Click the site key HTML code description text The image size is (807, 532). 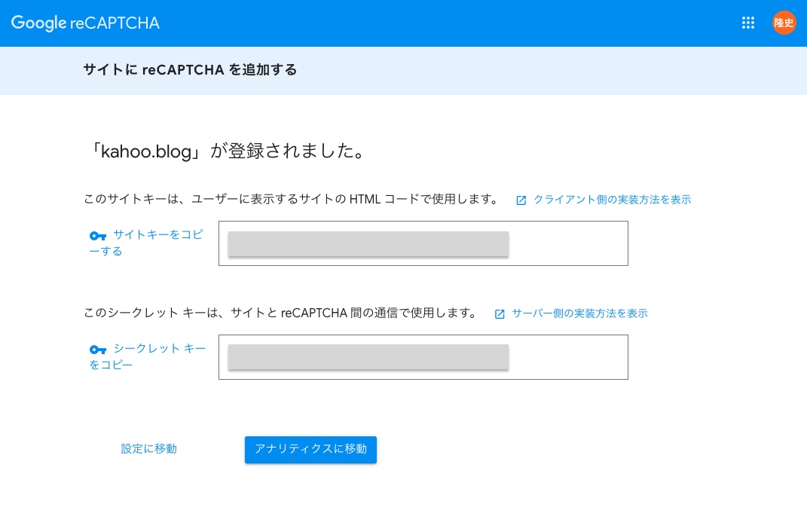pos(291,200)
